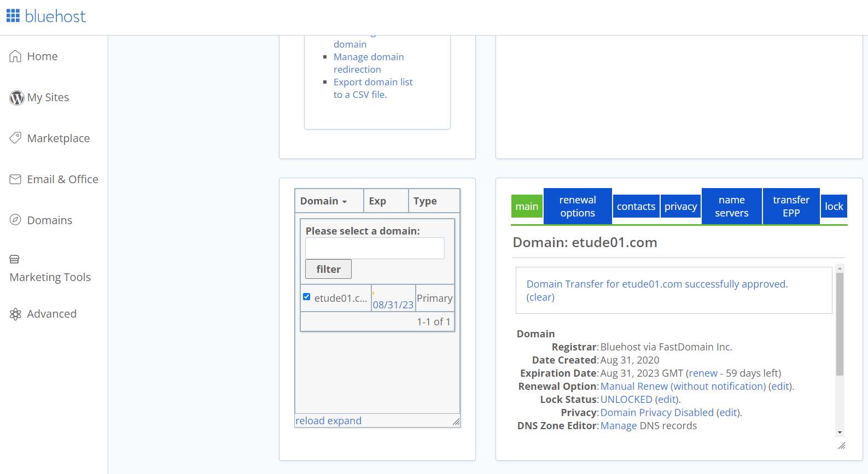This screenshot has width=868, height=474.
Task: Click the Domains compass icon
Action: [x=15, y=220]
